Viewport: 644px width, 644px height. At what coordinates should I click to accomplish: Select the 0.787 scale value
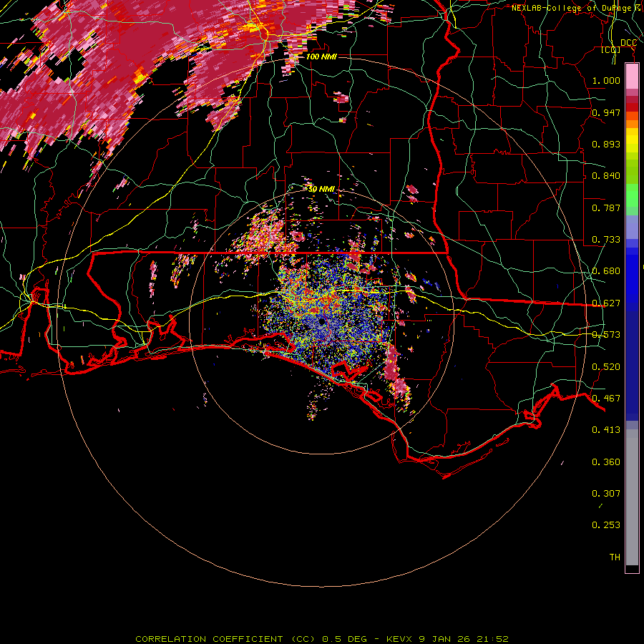click(x=606, y=208)
